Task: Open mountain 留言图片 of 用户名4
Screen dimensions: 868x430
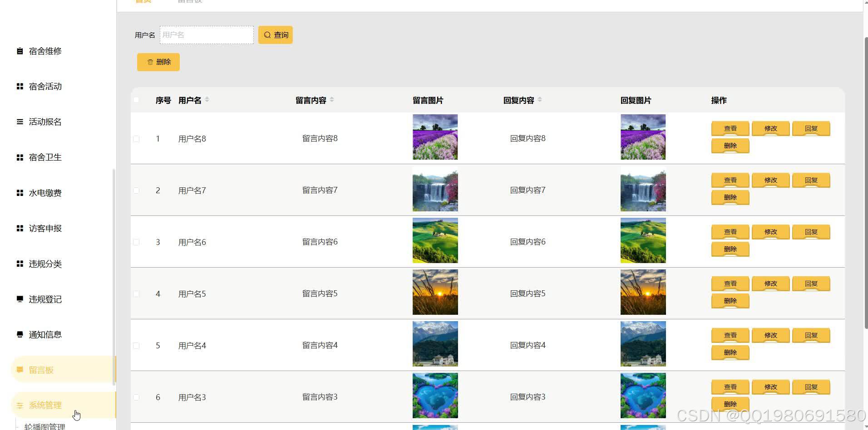Action: click(x=435, y=344)
